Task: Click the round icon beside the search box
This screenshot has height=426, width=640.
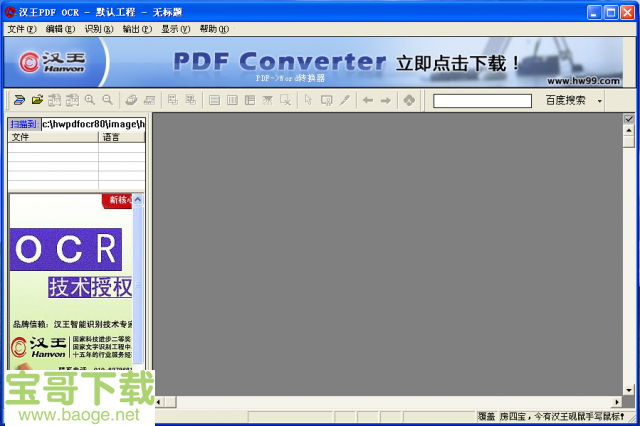Action: click(409, 100)
